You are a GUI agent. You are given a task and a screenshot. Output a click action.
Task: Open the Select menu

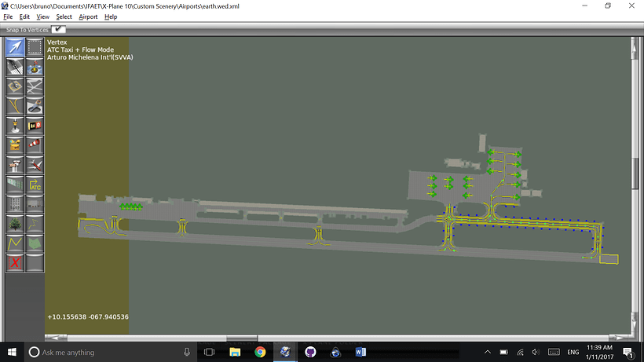point(64,16)
